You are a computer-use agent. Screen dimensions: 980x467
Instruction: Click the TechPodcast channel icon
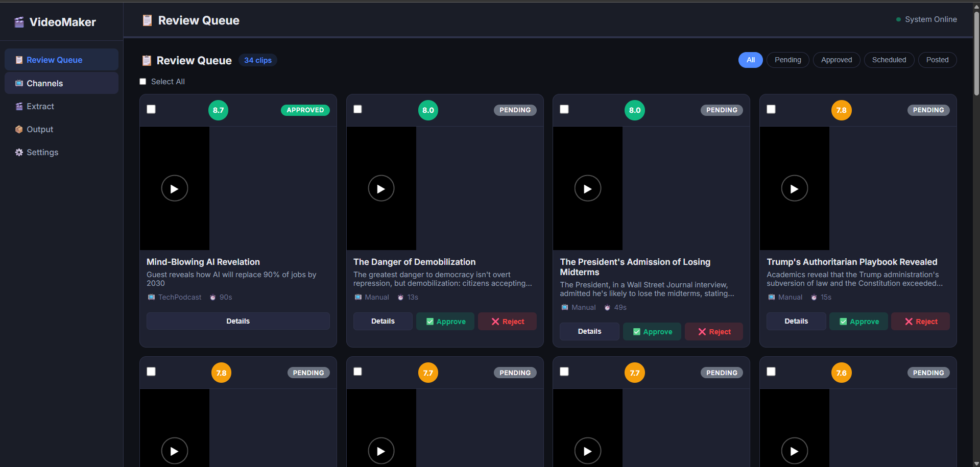[x=151, y=297]
